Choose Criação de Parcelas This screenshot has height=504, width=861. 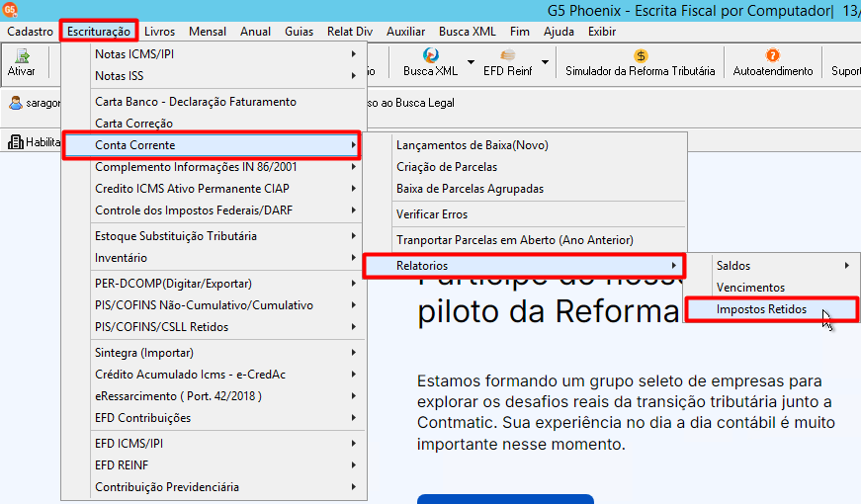coord(525,167)
